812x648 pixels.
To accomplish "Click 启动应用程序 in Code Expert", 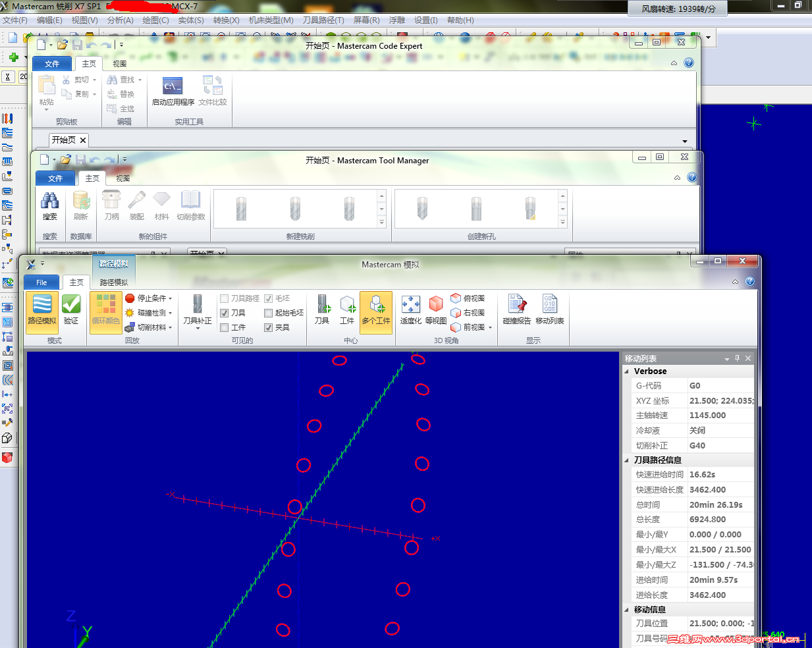I will pyautogui.click(x=173, y=91).
